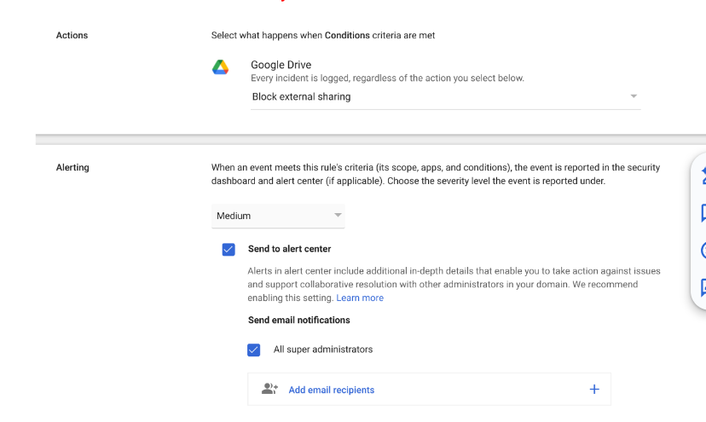Click the Google Drive logo icon
706x422 pixels.
coord(220,67)
